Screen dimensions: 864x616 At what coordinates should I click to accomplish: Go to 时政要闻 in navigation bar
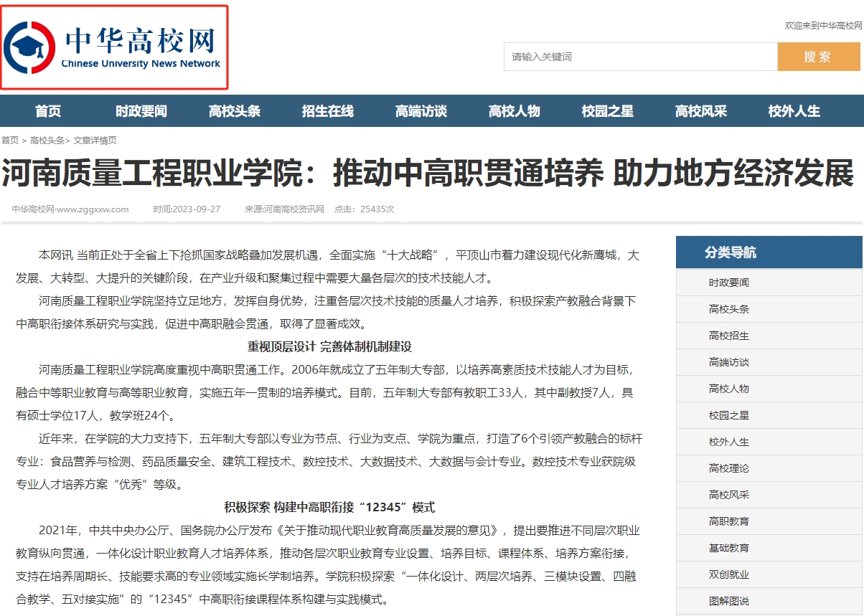141,111
